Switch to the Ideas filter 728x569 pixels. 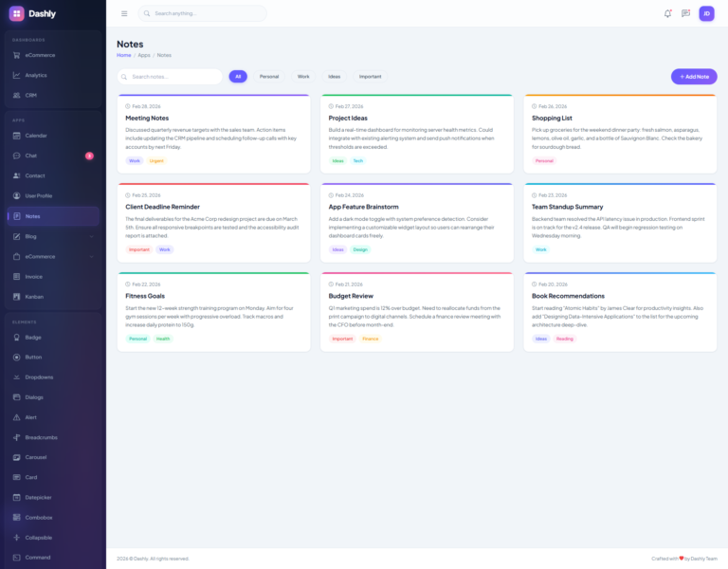point(335,76)
